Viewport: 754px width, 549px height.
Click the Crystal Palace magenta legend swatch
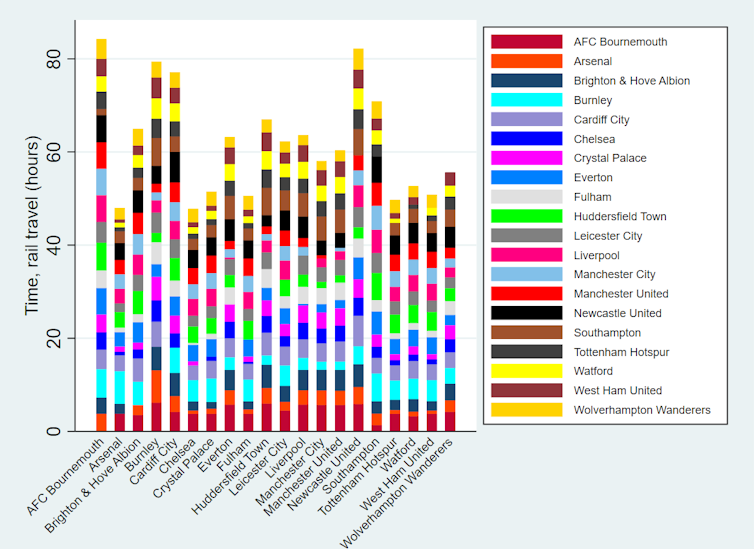tap(527, 158)
